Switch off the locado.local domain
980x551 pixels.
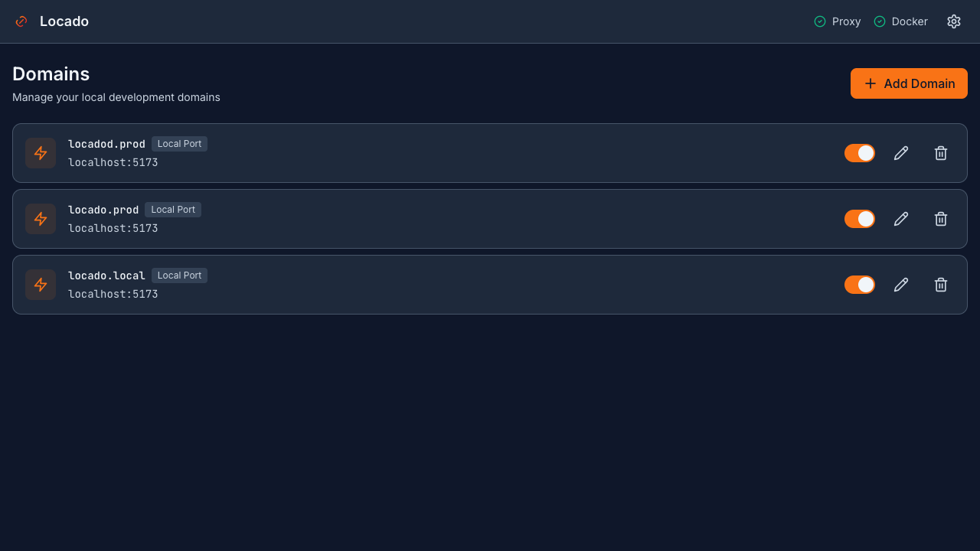[x=859, y=285]
